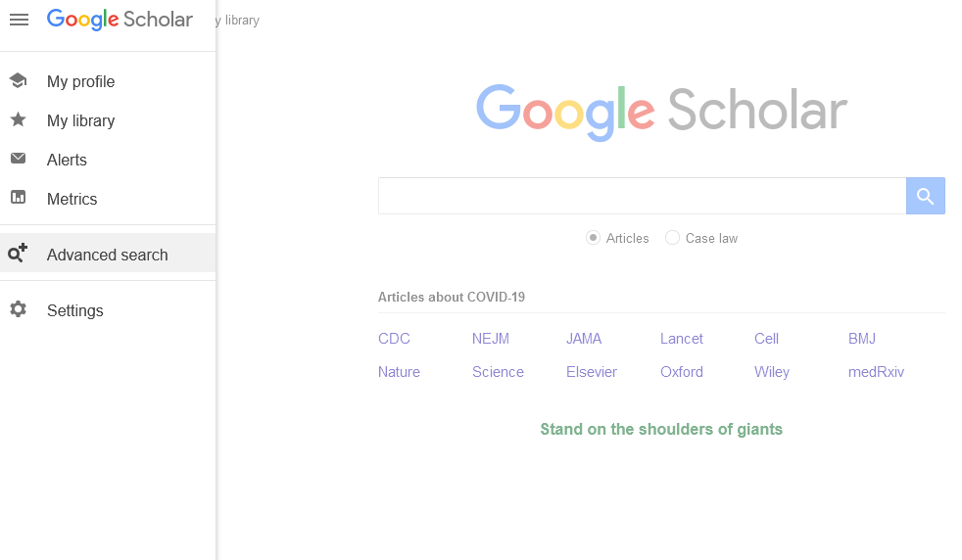
Task: Open the Science link
Action: [x=498, y=372]
